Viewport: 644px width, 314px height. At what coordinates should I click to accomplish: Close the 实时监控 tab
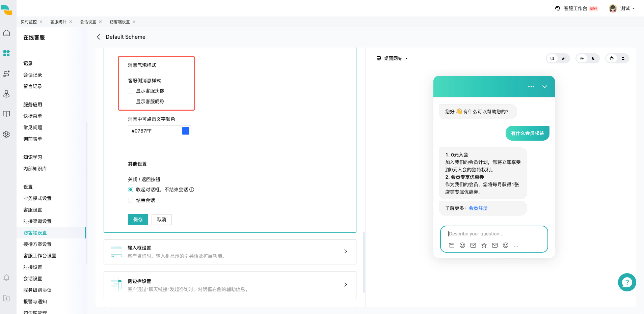pos(41,22)
